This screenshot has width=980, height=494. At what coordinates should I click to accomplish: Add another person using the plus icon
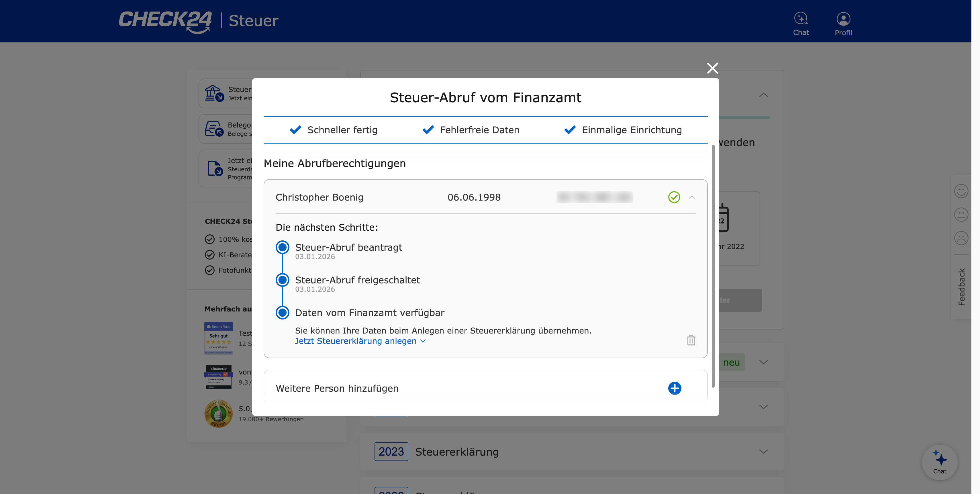(x=675, y=388)
